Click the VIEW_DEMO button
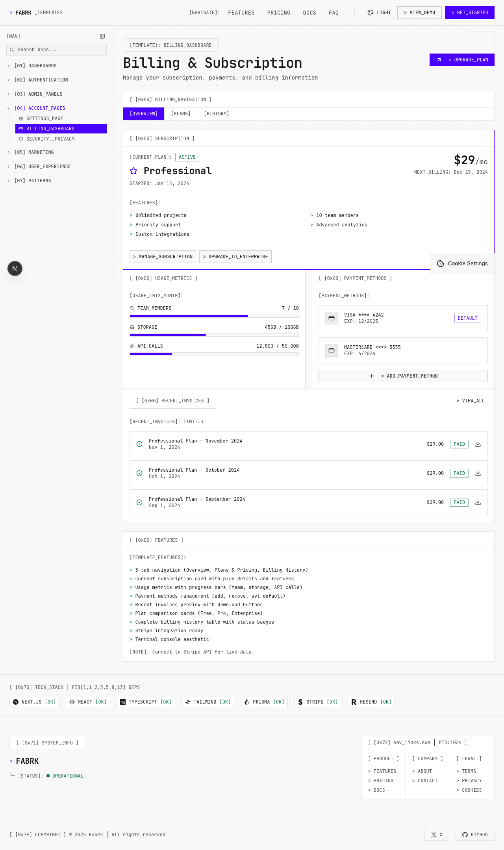 click(419, 13)
